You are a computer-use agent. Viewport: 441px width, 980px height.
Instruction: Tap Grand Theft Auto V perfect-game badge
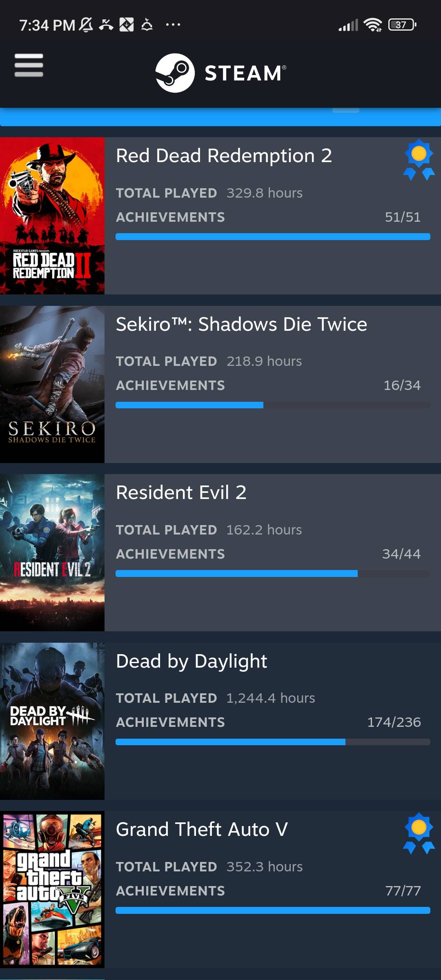coord(419,833)
